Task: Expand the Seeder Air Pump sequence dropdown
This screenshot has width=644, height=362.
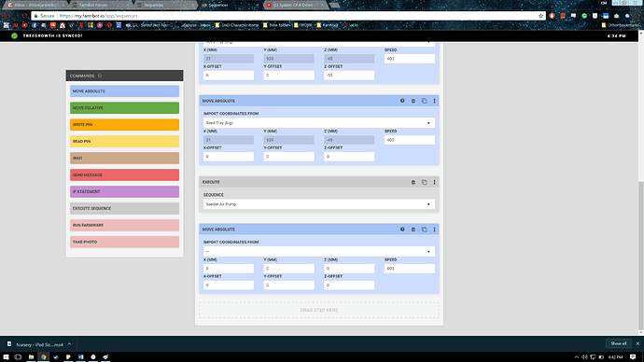Action: click(319, 204)
